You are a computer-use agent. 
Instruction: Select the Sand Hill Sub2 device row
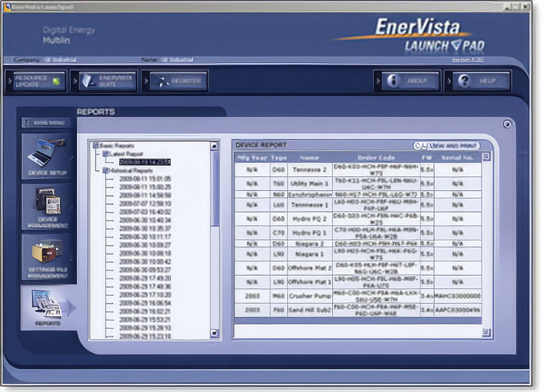click(358, 310)
